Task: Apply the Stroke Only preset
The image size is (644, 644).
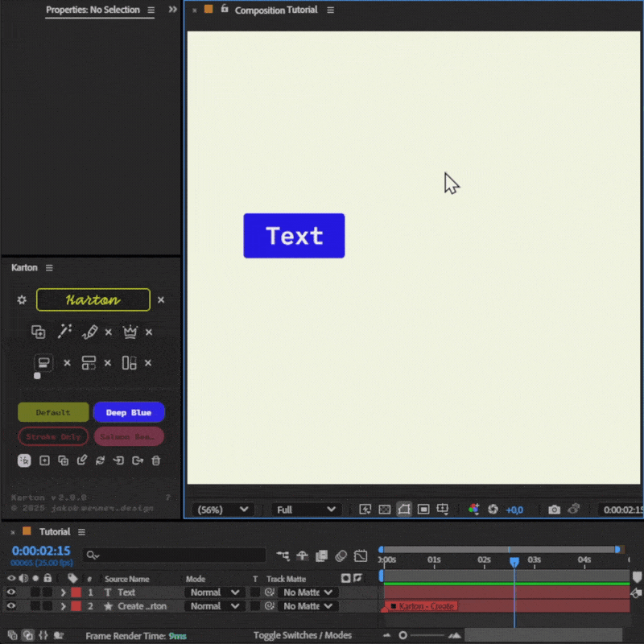Action: [53, 436]
